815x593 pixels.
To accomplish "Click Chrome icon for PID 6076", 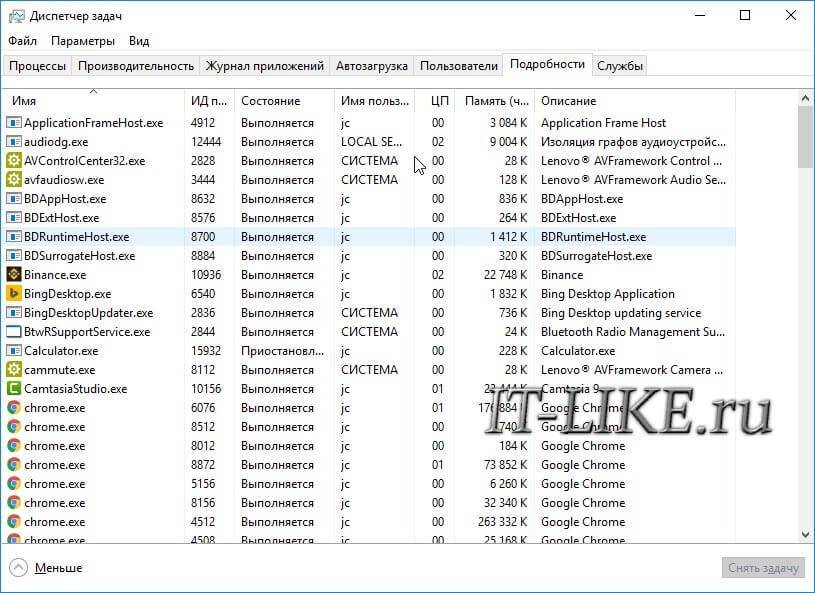I will point(14,408).
